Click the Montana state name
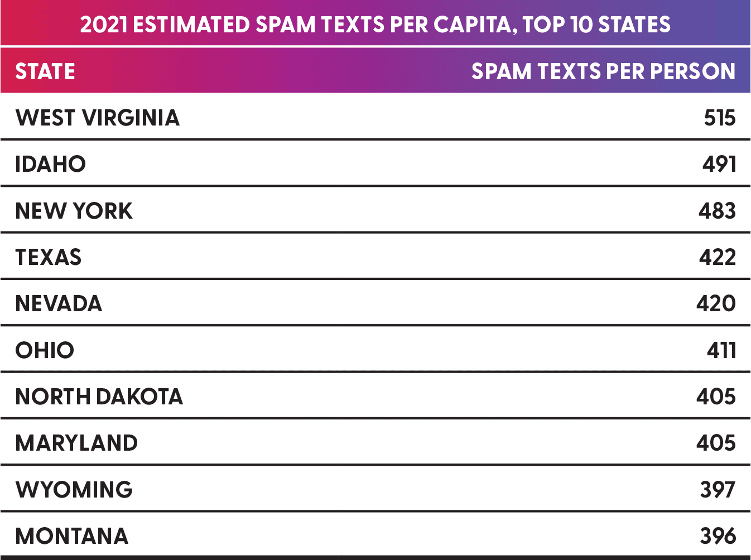The image size is (751, 560). [x=72, y=536]
